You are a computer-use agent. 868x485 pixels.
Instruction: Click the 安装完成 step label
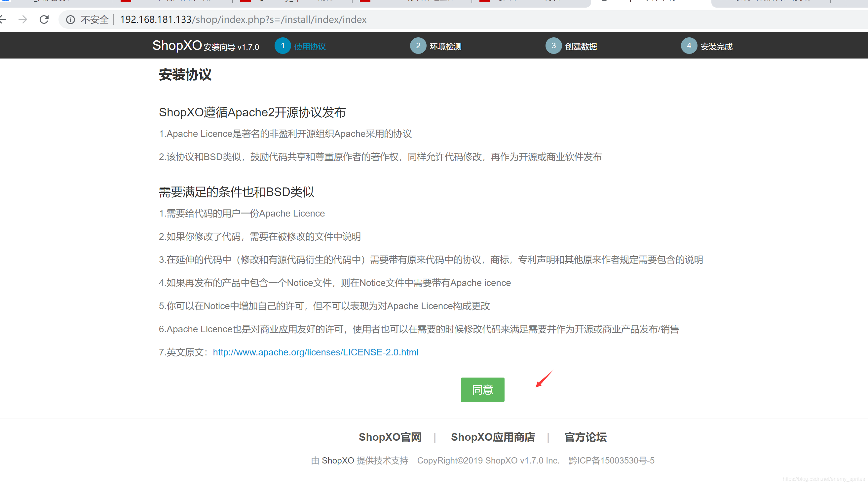click(716, 47)
